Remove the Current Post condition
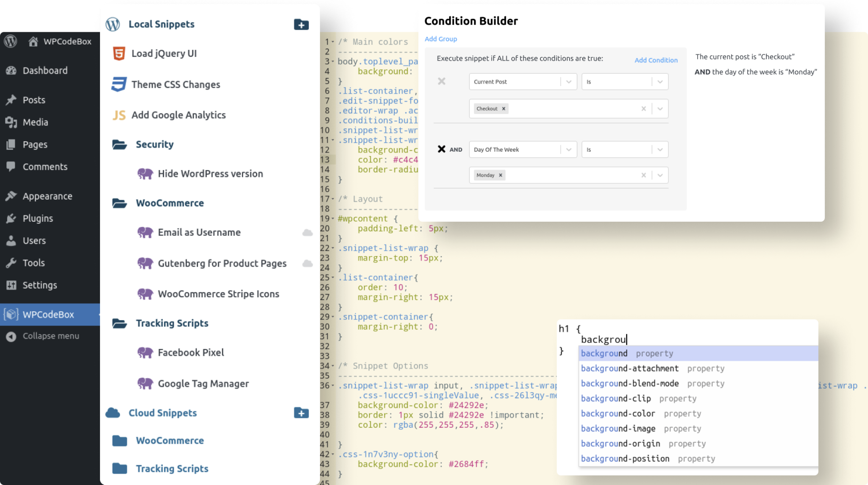 point(441,81)
